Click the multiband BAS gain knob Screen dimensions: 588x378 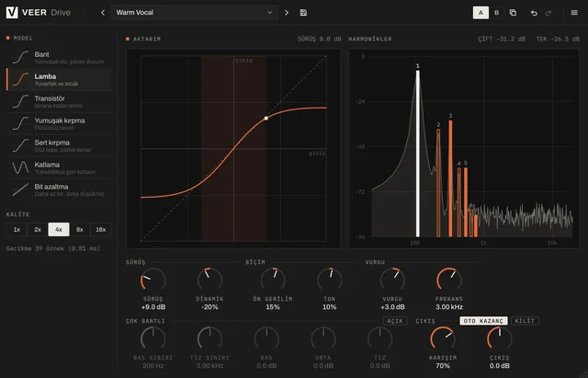pyautogui.click(x=266, y=339)
